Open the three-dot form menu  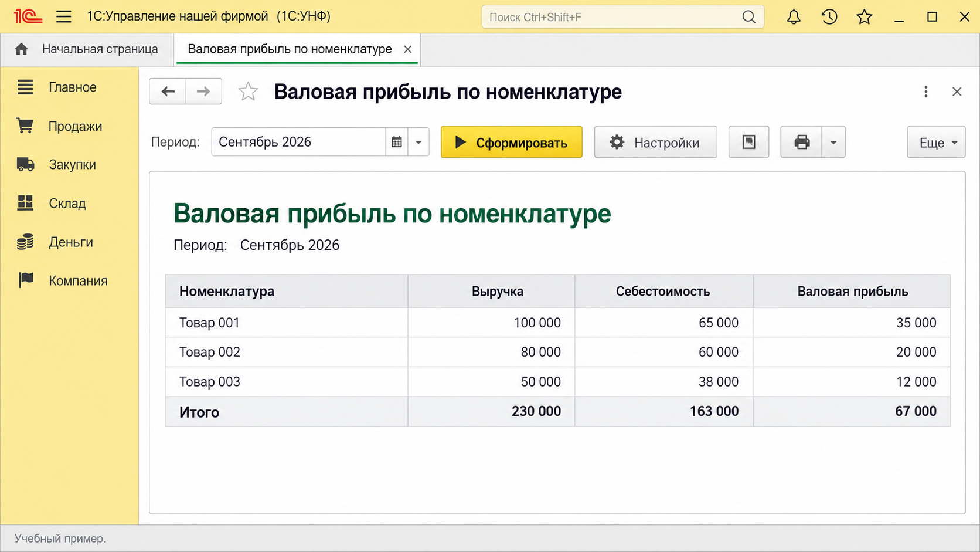(x=926, y=92)
